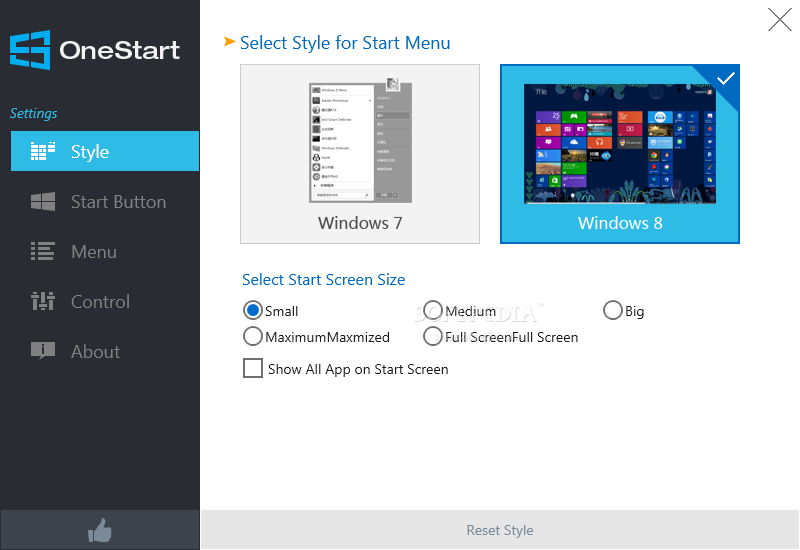Switch to the Menu settings tab
Viewport: 800px width, 550px height.
pos(105,252)
